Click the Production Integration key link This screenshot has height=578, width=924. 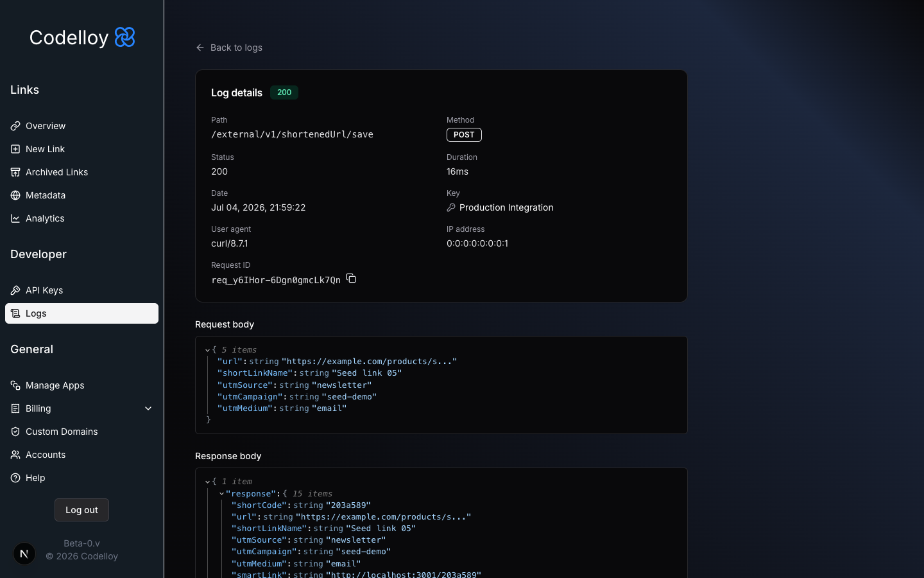point(500,207)
